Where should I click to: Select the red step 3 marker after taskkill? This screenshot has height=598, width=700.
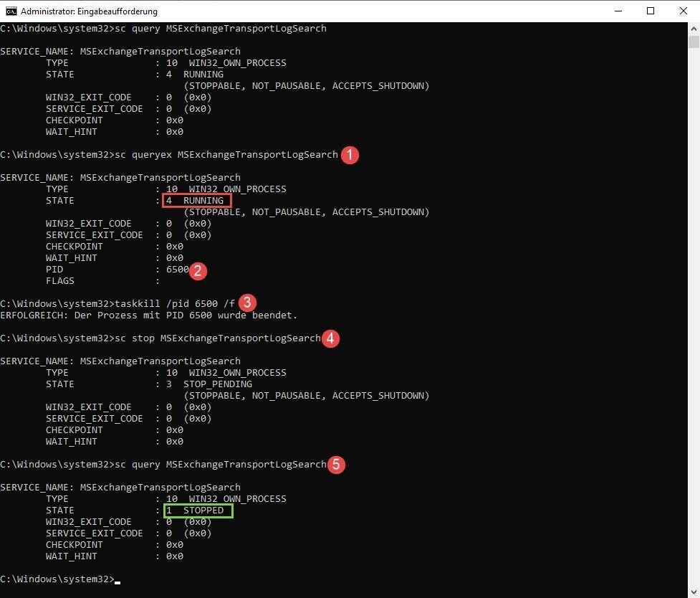247,302
